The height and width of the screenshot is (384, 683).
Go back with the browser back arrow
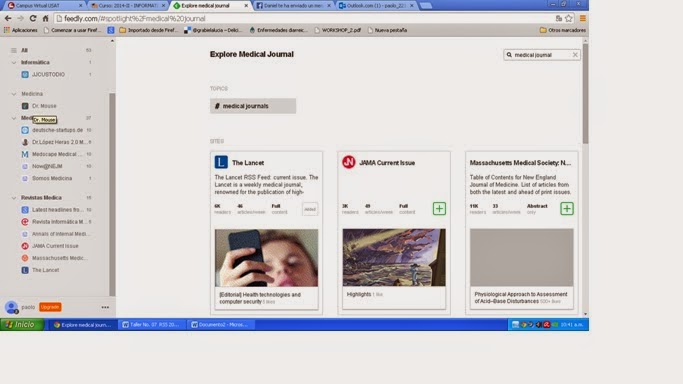click(x=8, y=18)
